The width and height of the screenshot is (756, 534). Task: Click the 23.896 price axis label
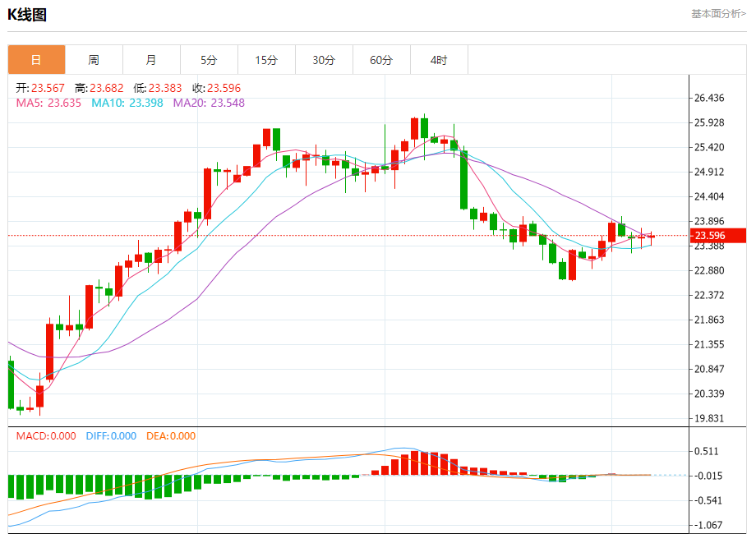pos(708,221)
